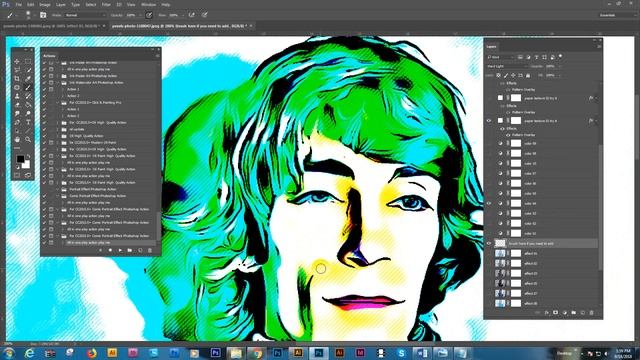Select the Rectangular Marquee tool
Image resolution: width=640 pixels, height=360 pixels.
pyautogui.click(x=28, y=61)
